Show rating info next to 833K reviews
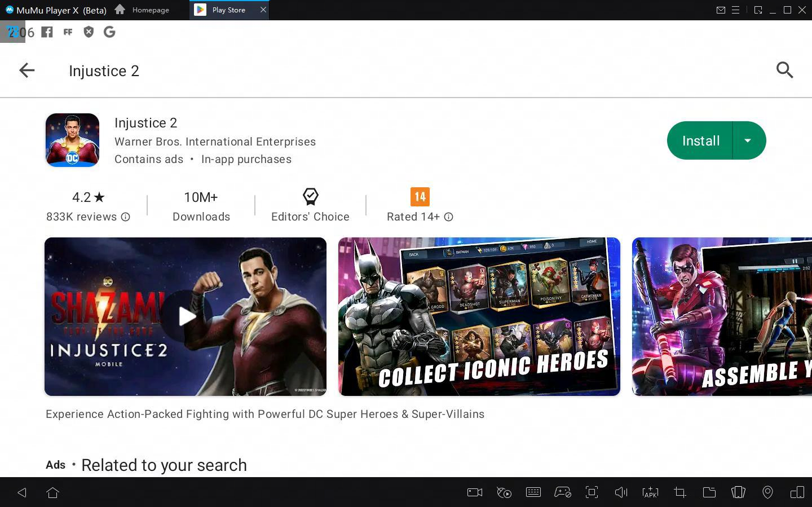 [126, 217]
